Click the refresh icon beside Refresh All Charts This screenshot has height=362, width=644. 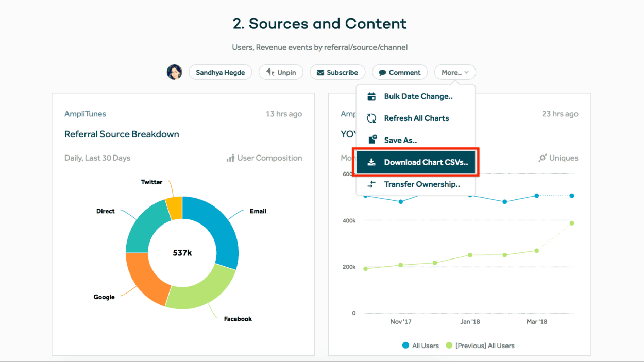coord(371,118)
